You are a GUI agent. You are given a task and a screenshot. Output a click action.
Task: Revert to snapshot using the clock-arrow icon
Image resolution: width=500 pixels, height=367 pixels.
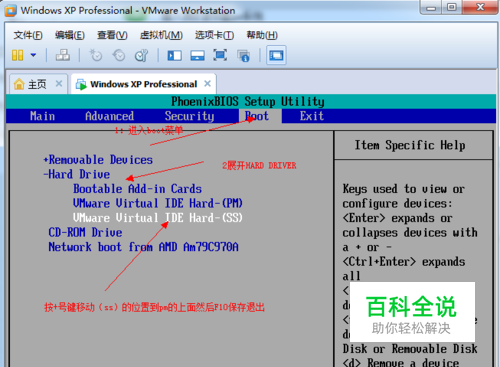(x=119, y=55)
